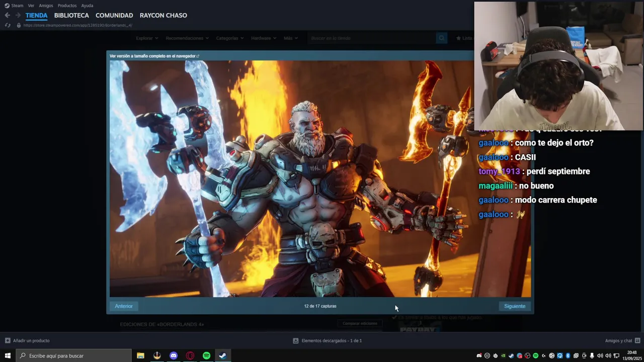Open File Explorer from the taskbar

(x=140, y=355)
